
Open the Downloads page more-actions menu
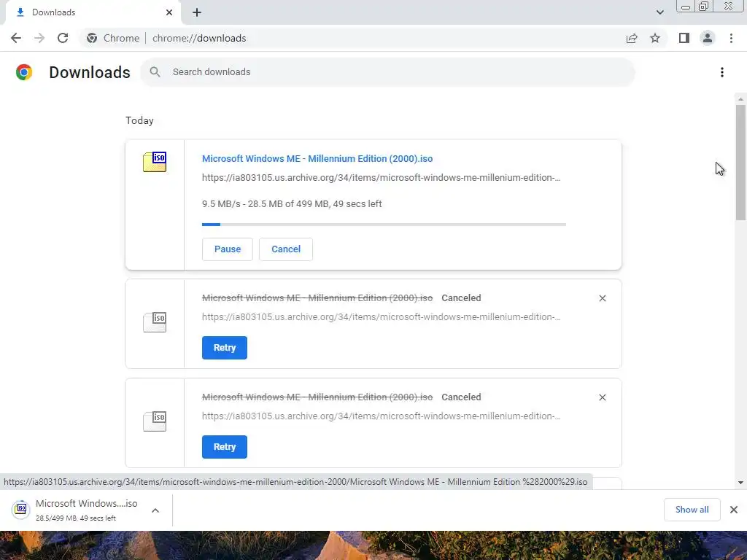[722, 72]
